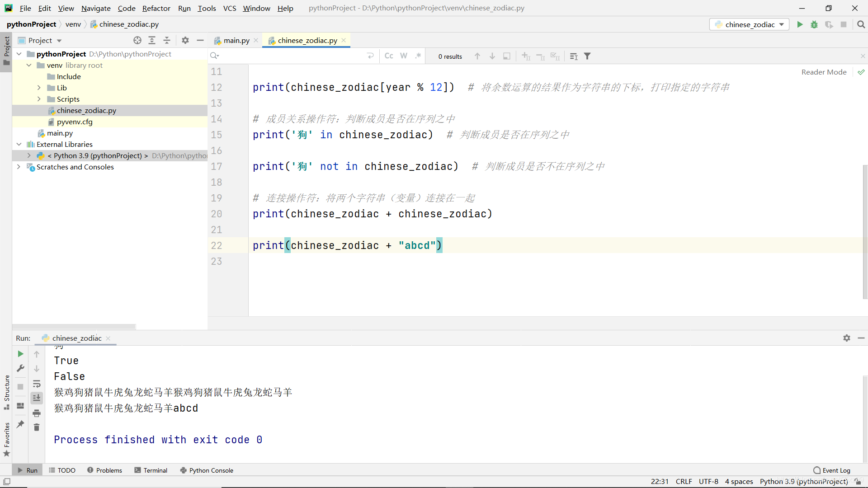The image size is (868, 488).
Task: Pin the Run tab
Action: (x=20, y=424)
